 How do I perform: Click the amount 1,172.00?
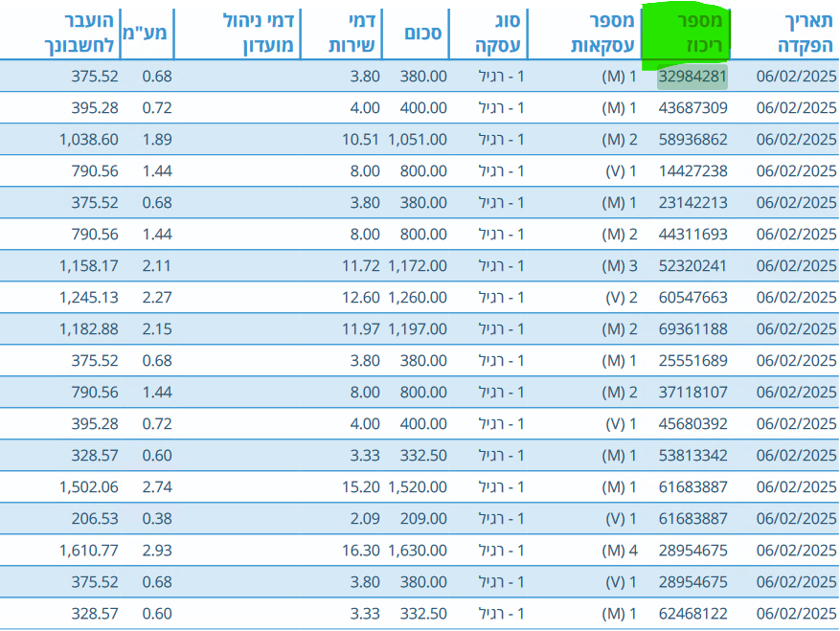418,266
